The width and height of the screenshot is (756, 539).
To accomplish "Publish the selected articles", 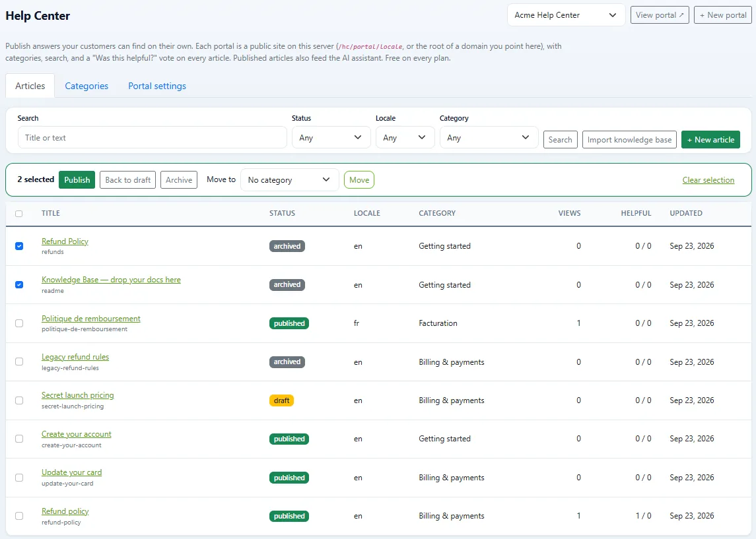I will (x=77, y=179).
